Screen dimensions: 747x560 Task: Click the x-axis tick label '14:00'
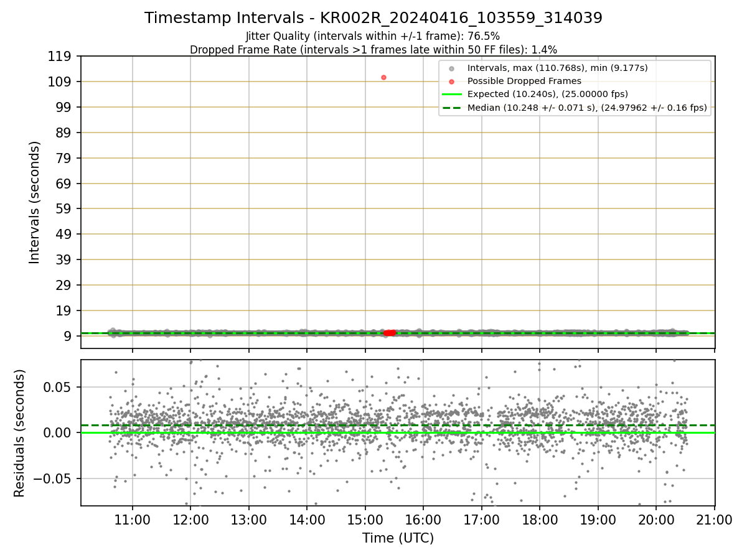pyautogui.click(x=307, y=520)
